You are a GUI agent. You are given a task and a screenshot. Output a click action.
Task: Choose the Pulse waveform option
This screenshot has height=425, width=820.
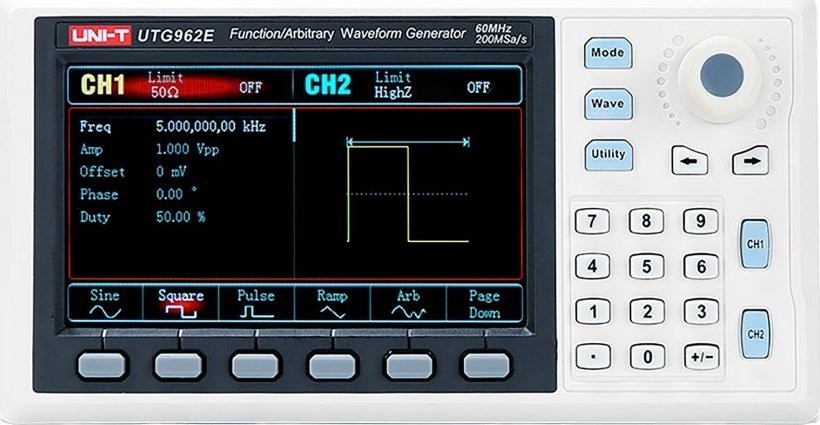tap(256, 304)
